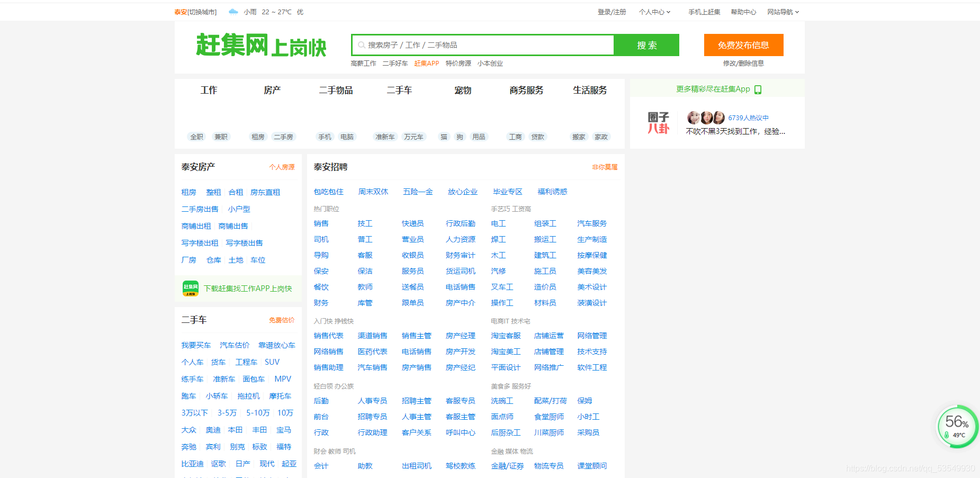The width and height of the screenshot is (980, 478).
Task: Click the user avatars next to 6739人热议中
Action: [x=706, y=118]
